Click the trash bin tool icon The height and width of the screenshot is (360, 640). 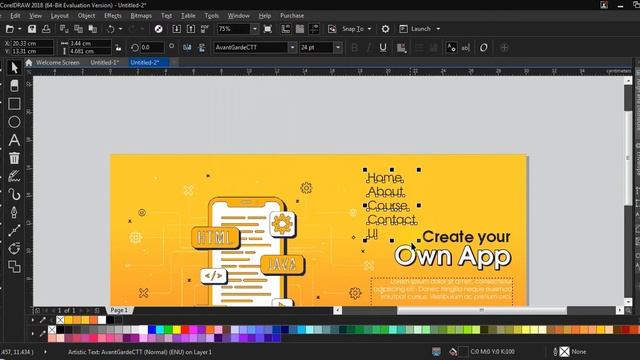click(14, 158)
